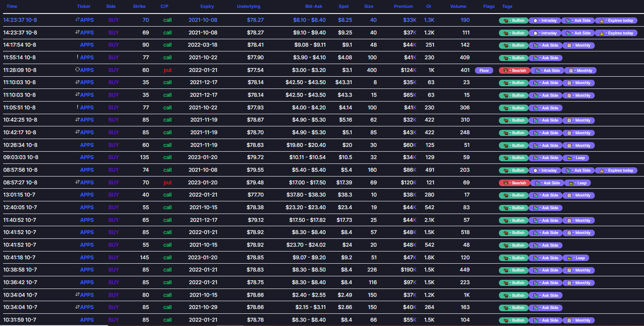
Task: Open the APPS ticker link in the 10:38:58 row
Action: pyautogui.click(x=87, y=270)
